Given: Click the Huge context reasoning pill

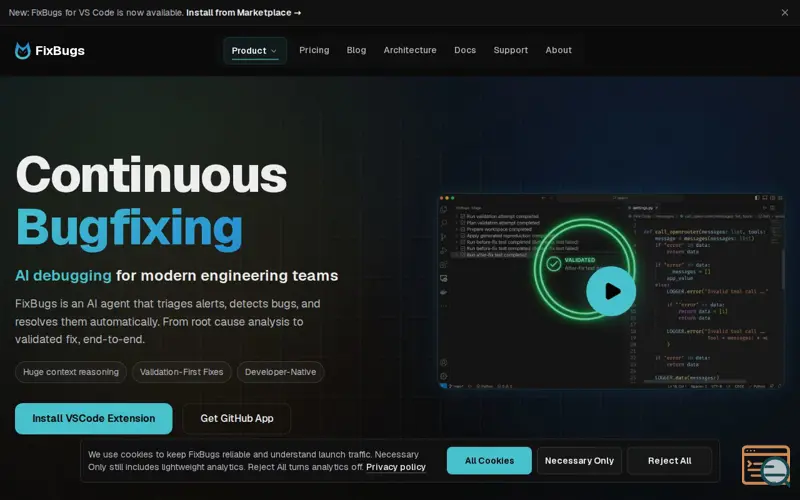Looking at the screenshot, I should tap(71, 372).
